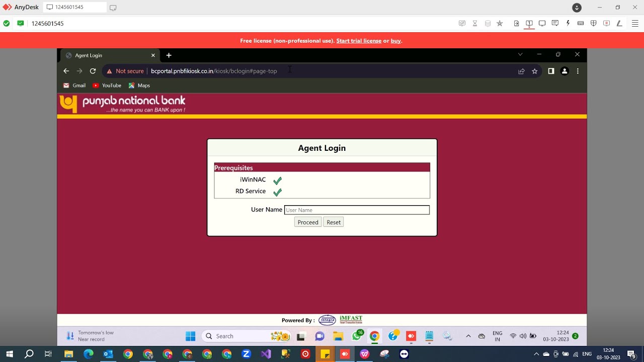Add AnyDesk address to favorites star
644x362 pixels.
click(500, 24)
